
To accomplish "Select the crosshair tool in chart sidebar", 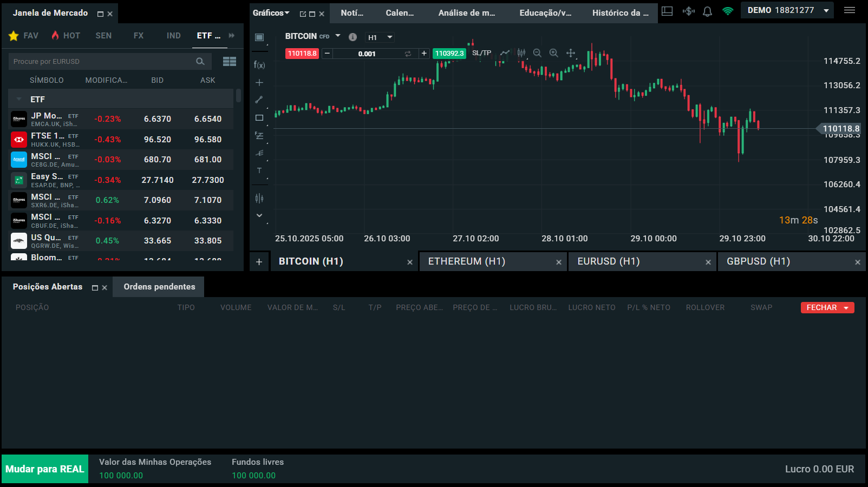I will click(259, 83).
